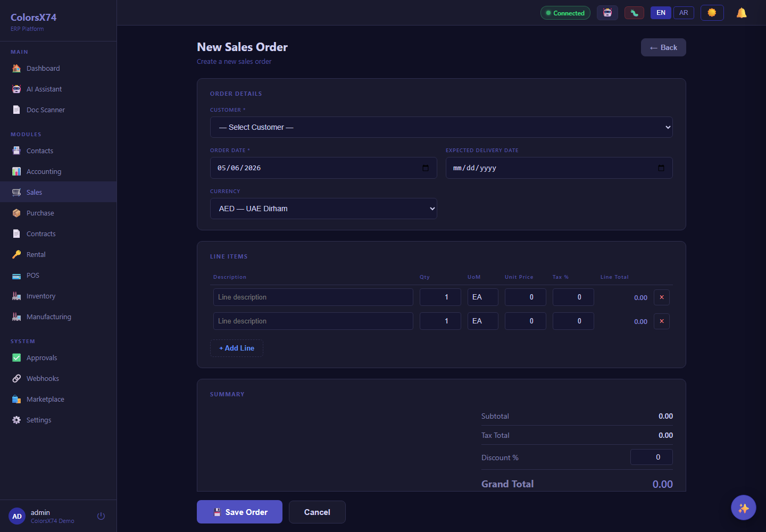Click the second row Tax % field
Viewport: 766px width, 532px height.
pos(573,321)
